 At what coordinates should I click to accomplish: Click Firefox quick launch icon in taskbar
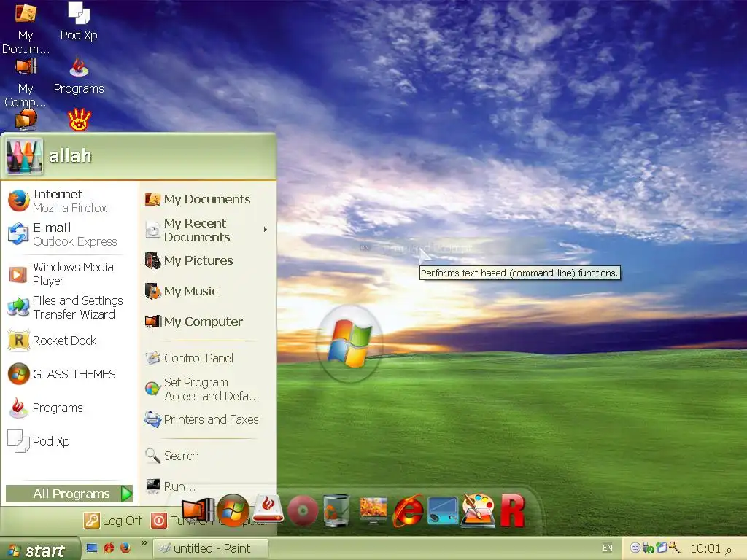pyautogui.click(x=125, y=548)
